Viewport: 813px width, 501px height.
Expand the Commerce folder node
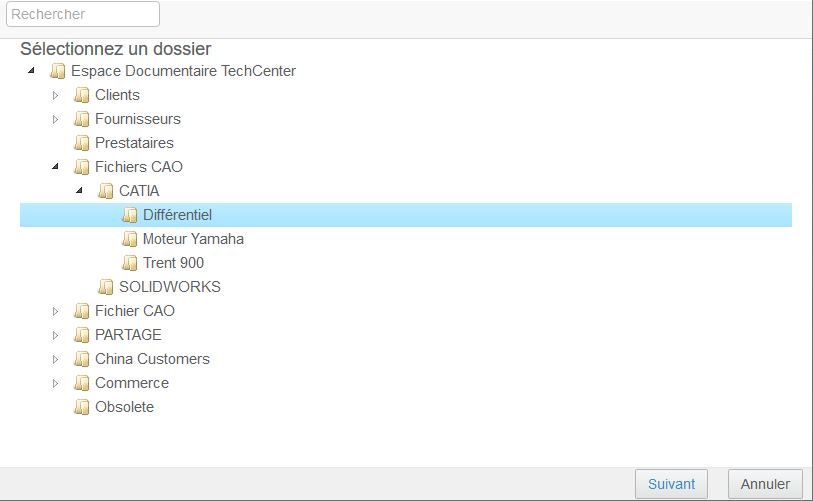pyautogui.click(x=55, y=383)
